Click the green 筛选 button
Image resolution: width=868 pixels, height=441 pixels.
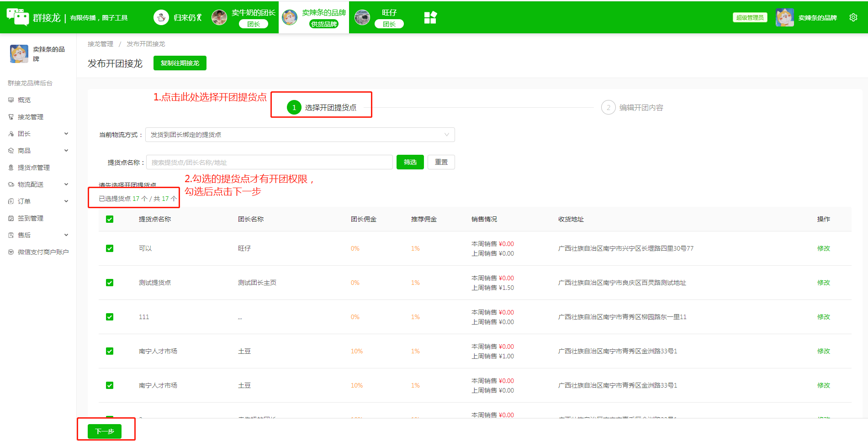coord(410,162)
